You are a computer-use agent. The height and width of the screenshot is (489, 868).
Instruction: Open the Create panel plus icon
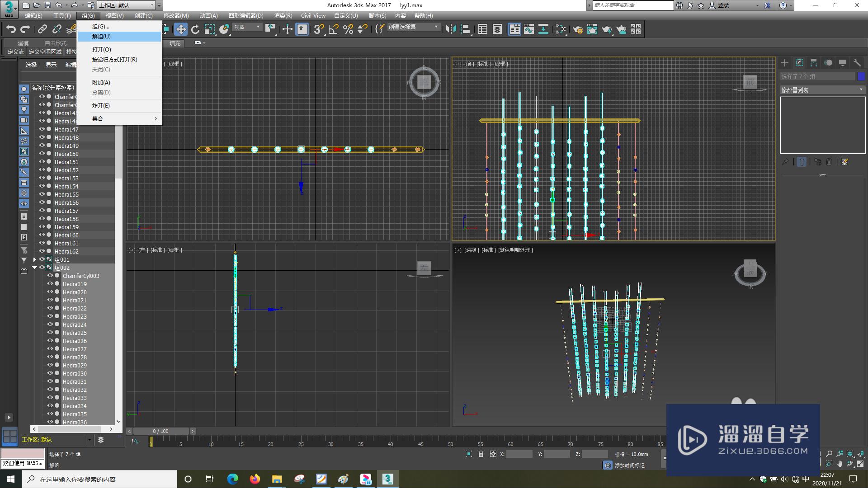pos(785,63)
